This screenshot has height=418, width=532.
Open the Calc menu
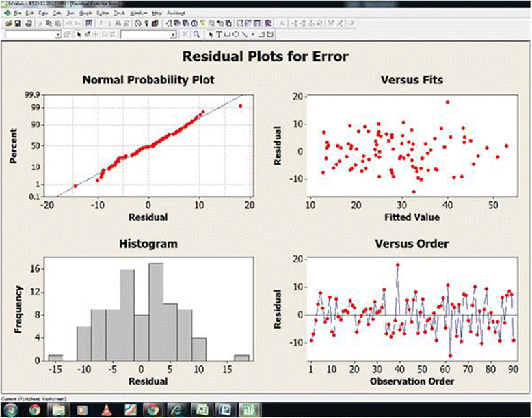(57, 13)
